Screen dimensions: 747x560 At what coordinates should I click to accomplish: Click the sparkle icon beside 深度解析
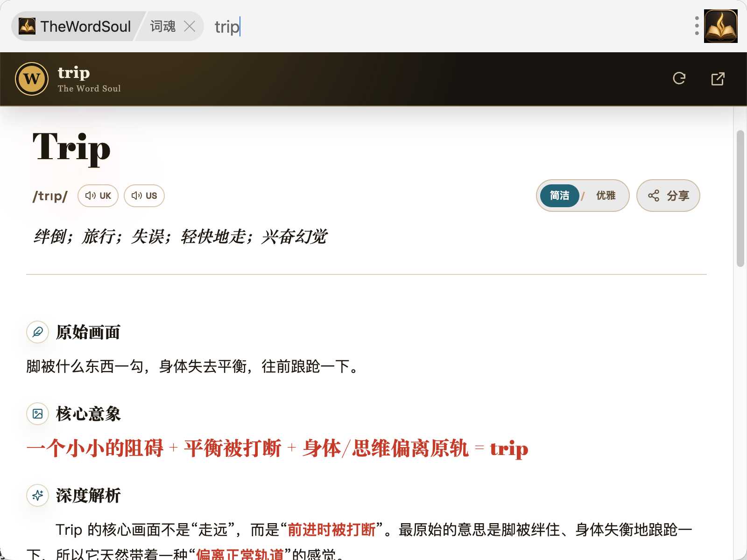tap(38, 495)
